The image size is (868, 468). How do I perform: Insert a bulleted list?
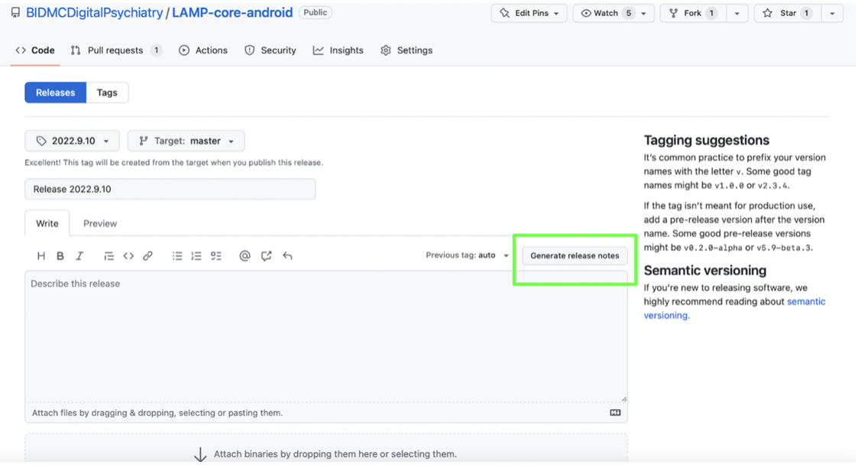click(177, 256)
